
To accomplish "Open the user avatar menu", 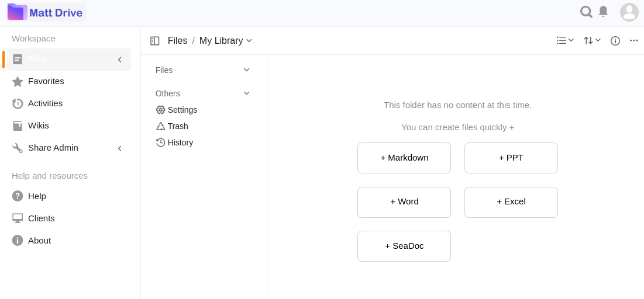I will point(629,12).
